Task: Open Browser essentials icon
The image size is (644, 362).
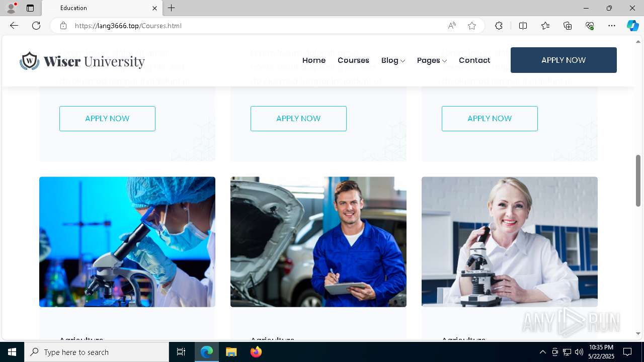Action: click(590, 26)
